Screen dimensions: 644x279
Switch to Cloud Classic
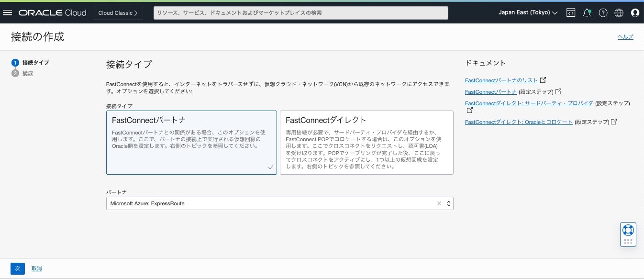118,13
